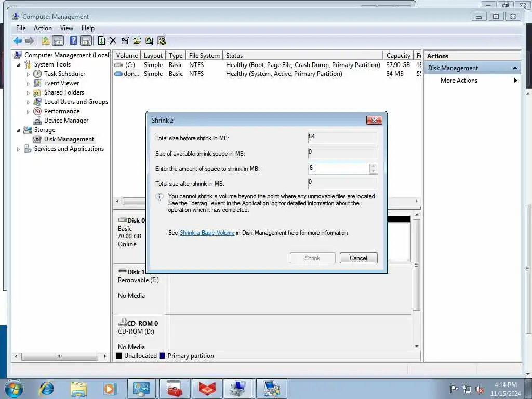
Task: Click the Up one level toolbar icon
Action: 46,41
